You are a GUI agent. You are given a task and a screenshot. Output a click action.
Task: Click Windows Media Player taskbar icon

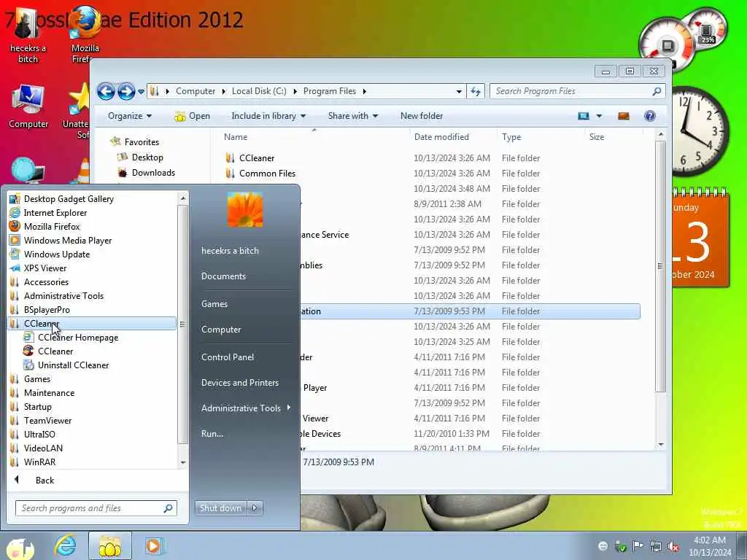[153, 545]
